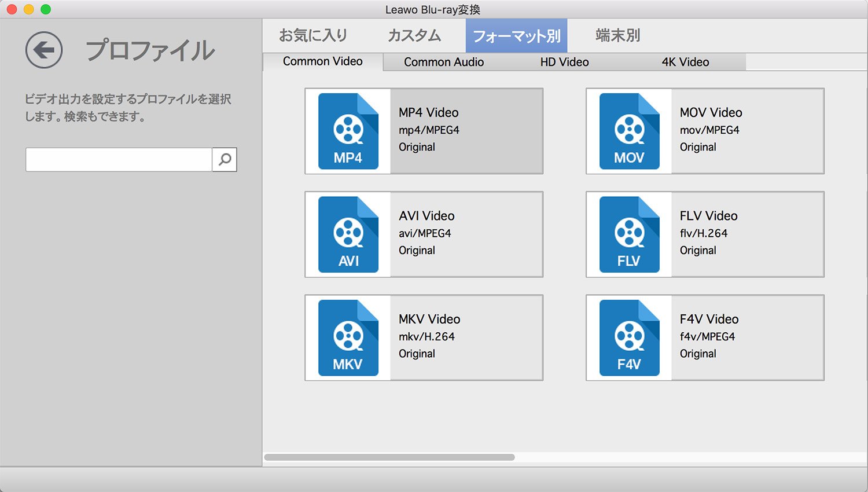Click the f4v/MPEG4 codec text
The height and width of the screenshot is (492, 868).
pyautogui.click(x=707, y=337)
